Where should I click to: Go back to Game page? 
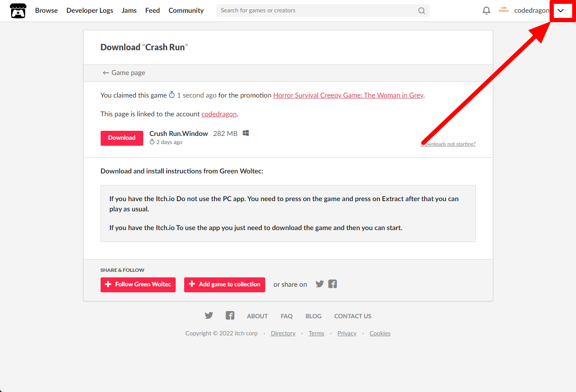pos(124,73)
